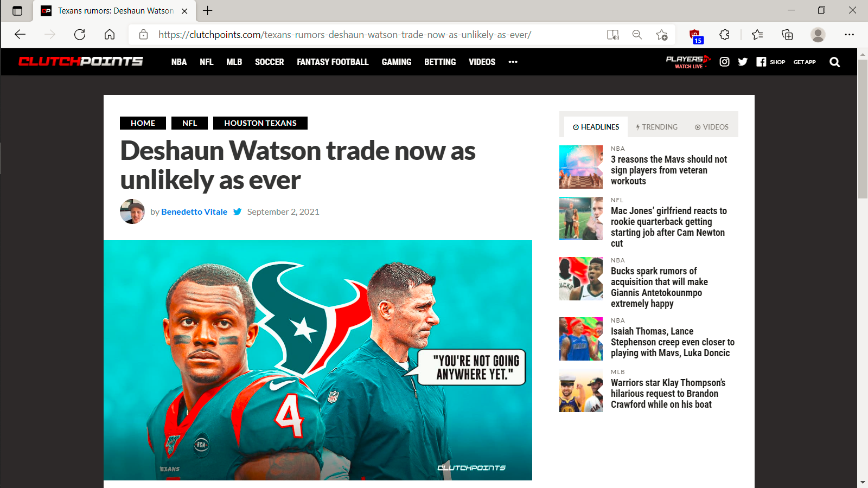Open Klay Thompson boat headline
Viewport: 868px width, 488px height.
tap(668, 394)
